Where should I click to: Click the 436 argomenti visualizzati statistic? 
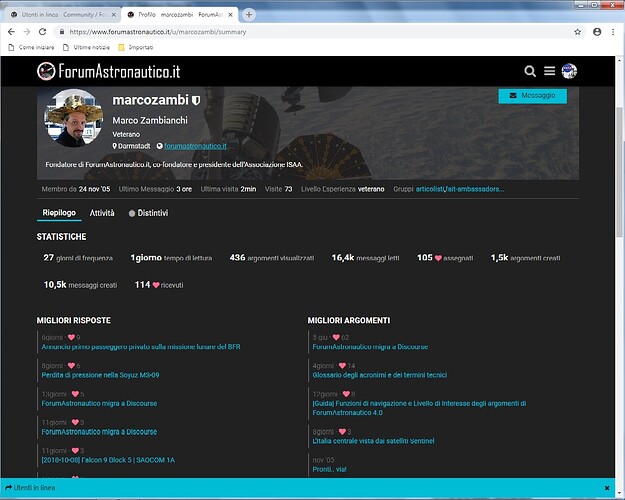point(272,258)
